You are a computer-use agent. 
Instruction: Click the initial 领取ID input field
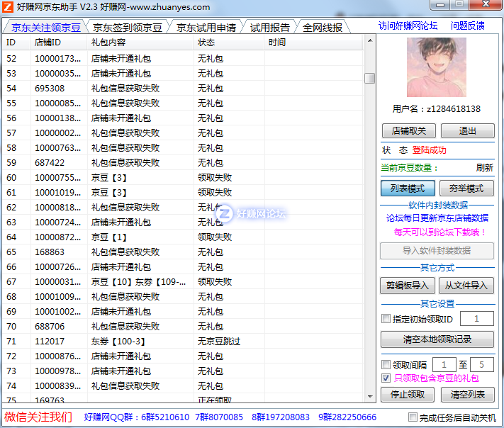click(476, 319)
